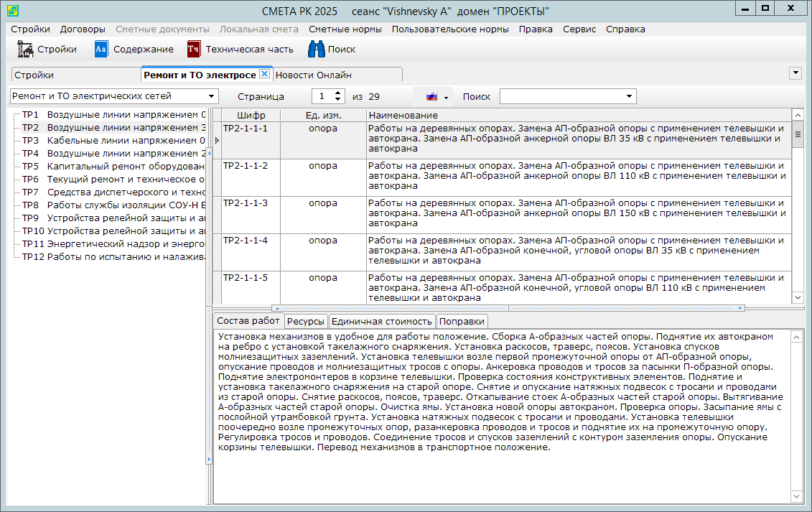Click the Стройки crane toolbar icon
This screenshot has width=812, height=512.
(25, 50)
